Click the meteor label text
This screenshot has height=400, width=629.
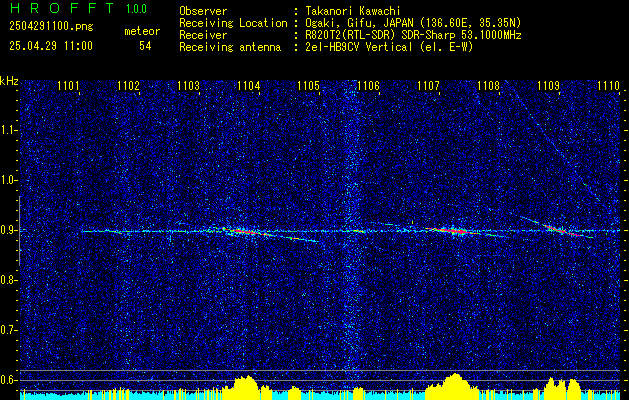[x=142, y=31]
